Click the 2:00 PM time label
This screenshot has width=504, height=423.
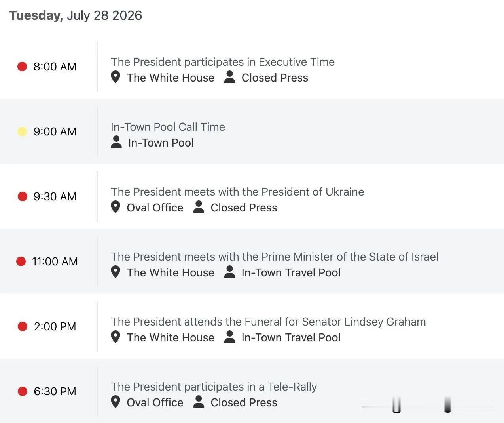point(55,326)
